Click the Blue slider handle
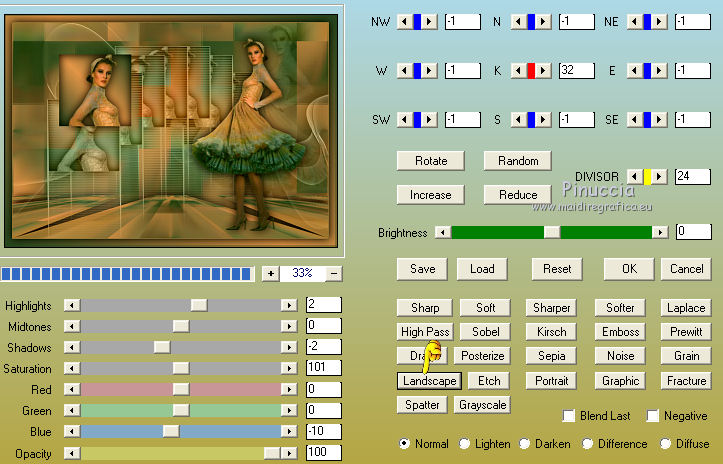723x464 pixels. click(x=171, y=432)
